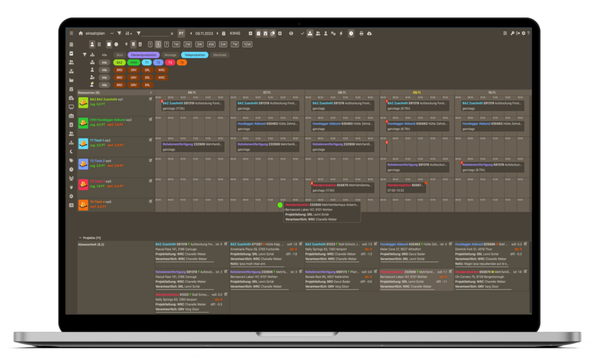
Task: Click the clock icon in top toolbar
Action: 351,34
